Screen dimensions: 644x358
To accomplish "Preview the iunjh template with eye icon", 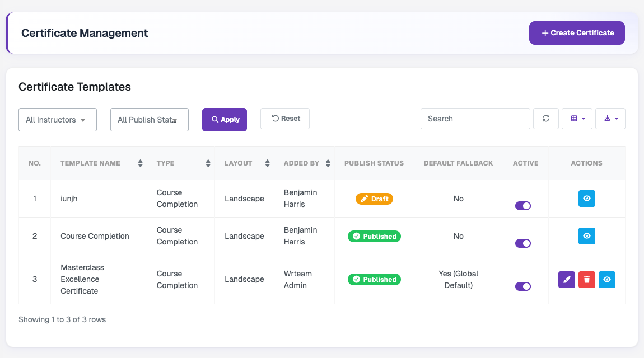I will [586, 199].
